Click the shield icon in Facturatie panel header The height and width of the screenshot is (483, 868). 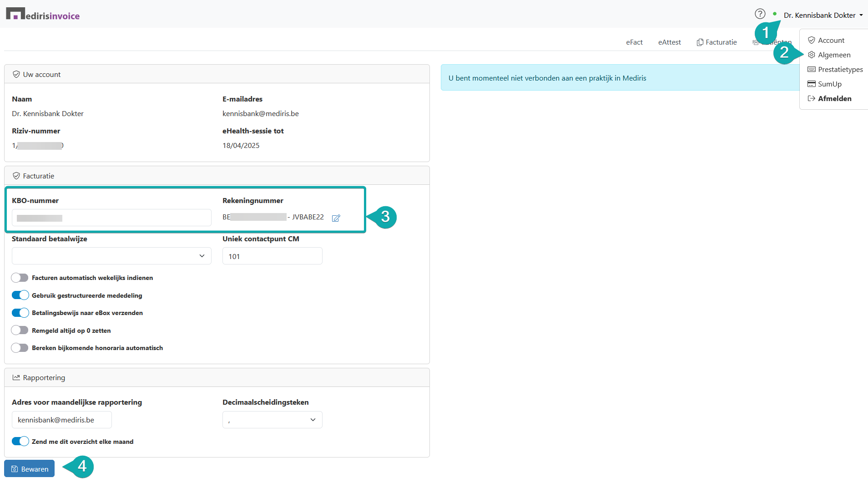(x=16, y=176)
